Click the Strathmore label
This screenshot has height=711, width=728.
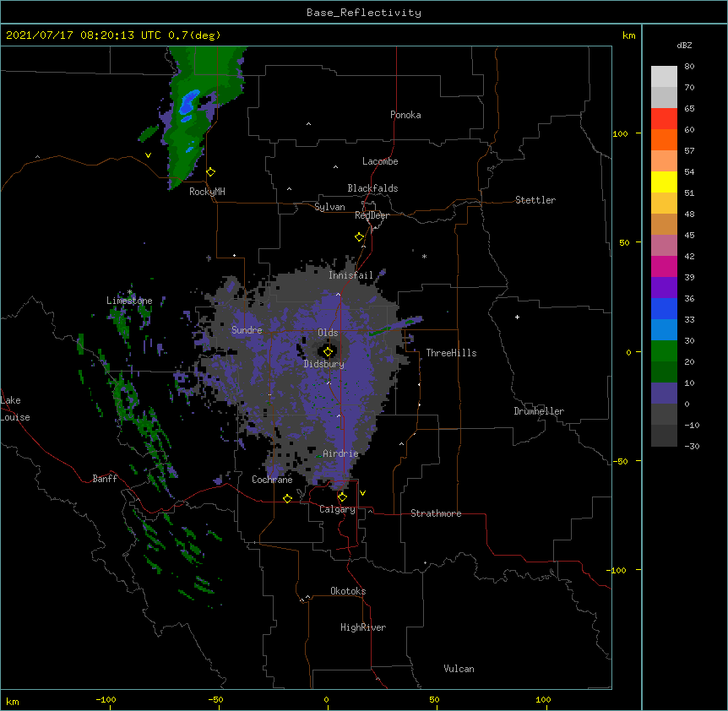[436, 513]
